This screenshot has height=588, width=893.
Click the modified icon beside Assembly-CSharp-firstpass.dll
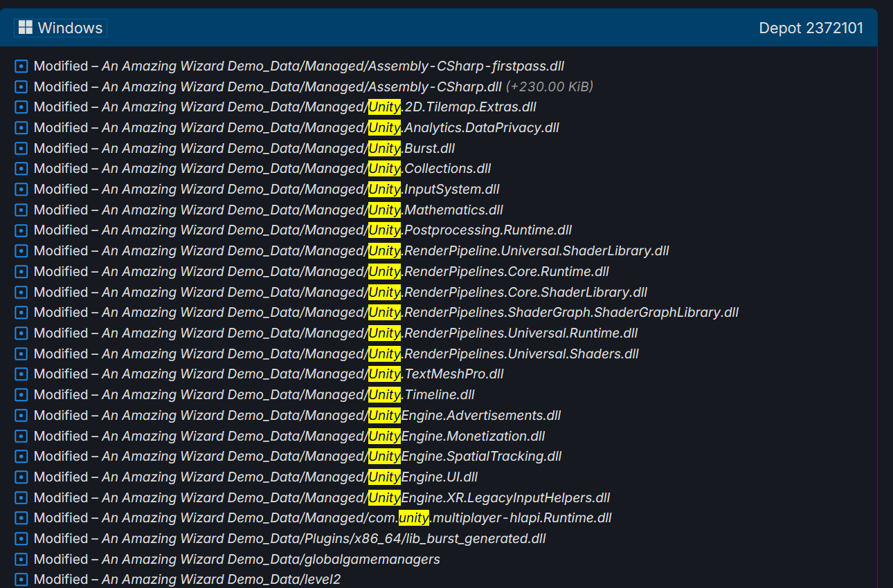click(21, 66)
